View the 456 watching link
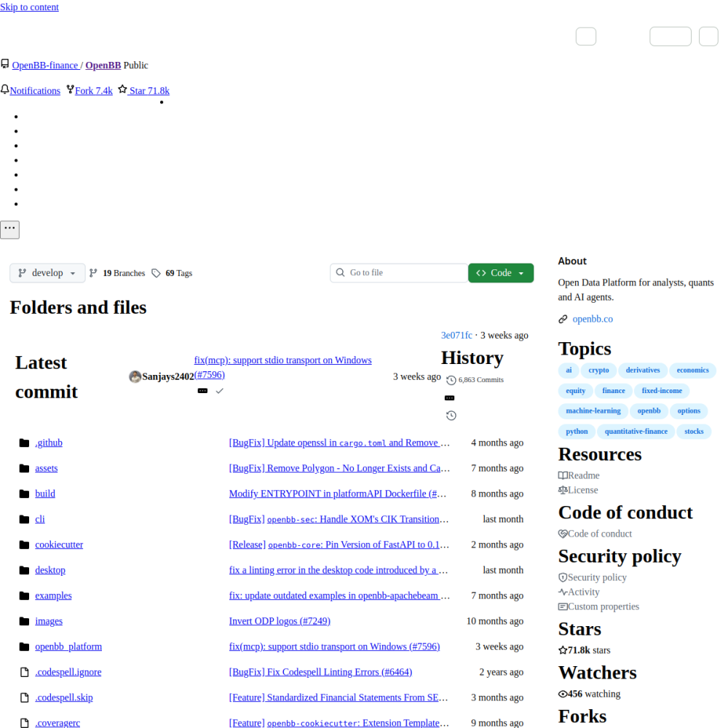Image resolution: width=728 pixels, height=728 pixels. tap(589, 694)
